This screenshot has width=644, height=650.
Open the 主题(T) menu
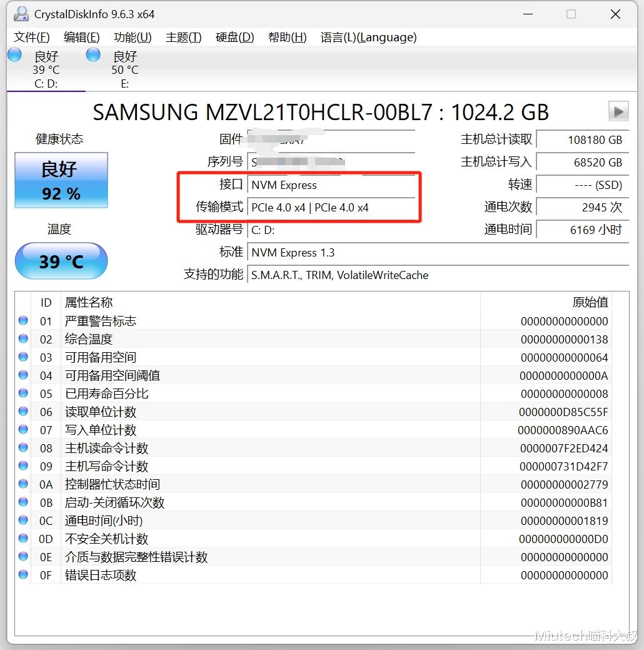(184, 38)
